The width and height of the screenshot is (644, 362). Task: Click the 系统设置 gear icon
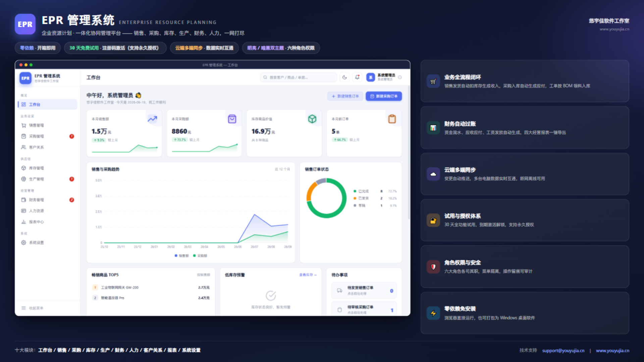23,243
